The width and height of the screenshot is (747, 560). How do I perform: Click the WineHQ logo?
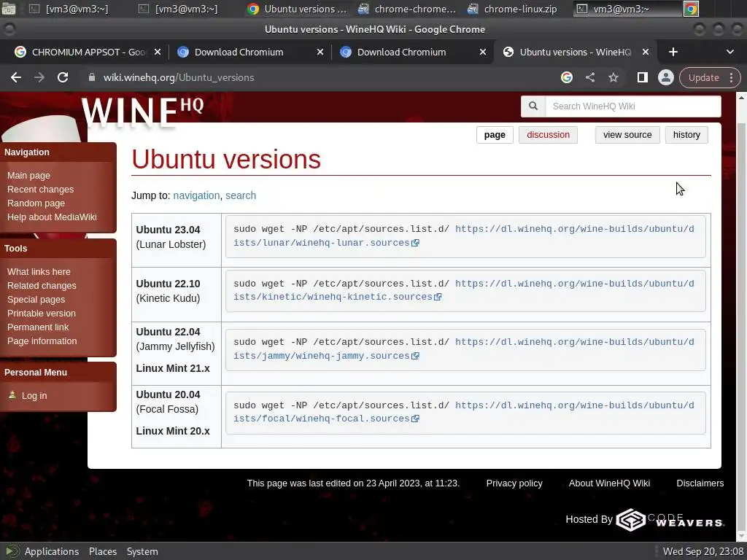pos(142,112)
